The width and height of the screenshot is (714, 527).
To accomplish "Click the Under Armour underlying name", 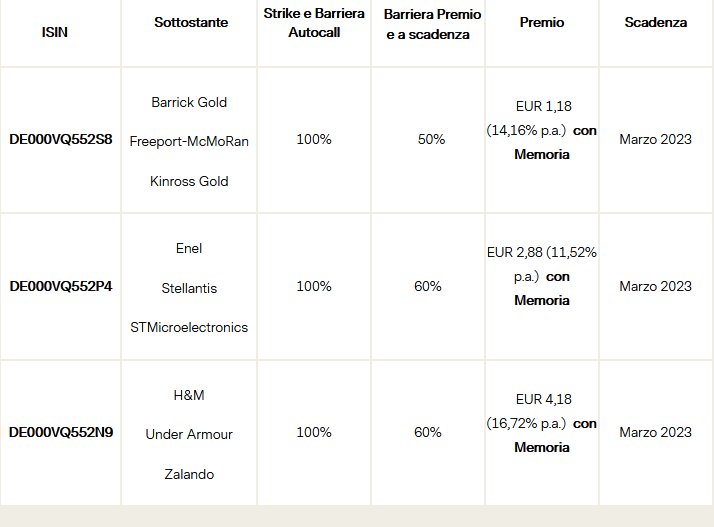I will click(189, 435).
